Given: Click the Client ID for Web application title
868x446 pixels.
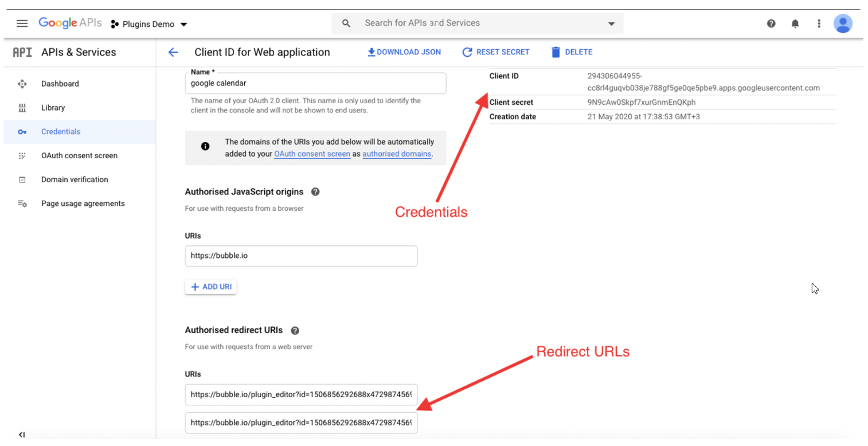Looking at the screenshot, I should [x=262, y=52].
